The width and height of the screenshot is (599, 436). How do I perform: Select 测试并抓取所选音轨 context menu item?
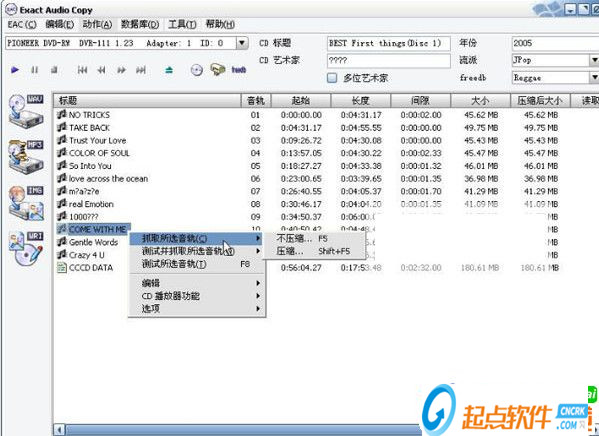point(196,251)
